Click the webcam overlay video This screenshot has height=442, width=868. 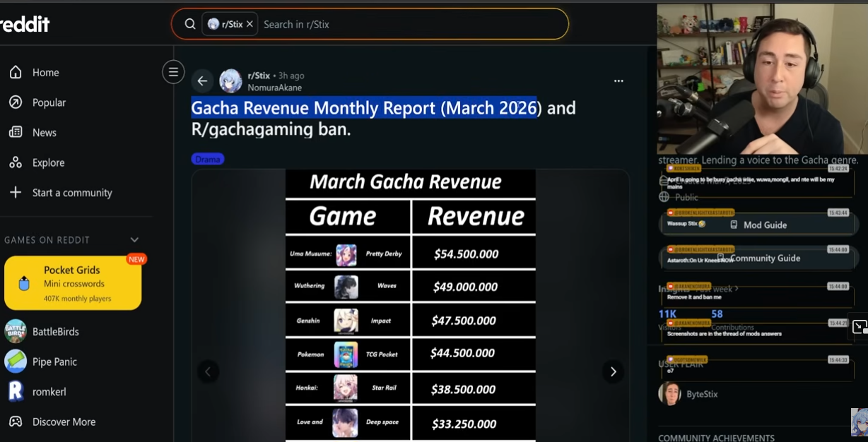click(762, 79)
